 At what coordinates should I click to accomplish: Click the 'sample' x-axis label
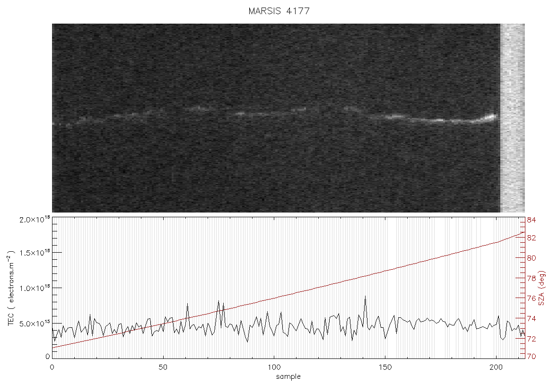[288, 376]
